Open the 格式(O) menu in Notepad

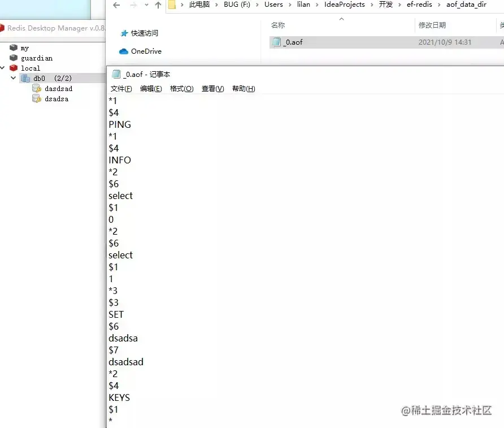coord(181,89)
